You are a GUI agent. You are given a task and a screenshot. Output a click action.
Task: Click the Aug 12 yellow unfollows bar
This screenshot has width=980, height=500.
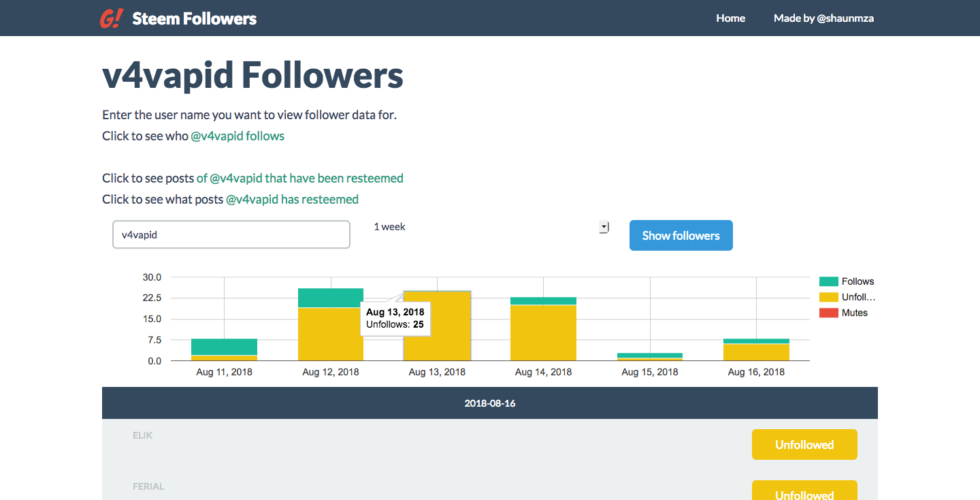[x=330, y=334]
